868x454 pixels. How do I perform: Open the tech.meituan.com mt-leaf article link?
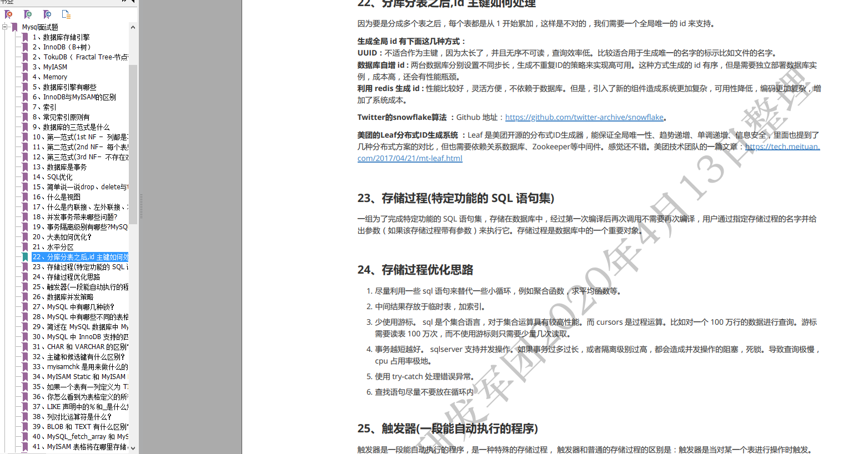click(x=589, y=153)
